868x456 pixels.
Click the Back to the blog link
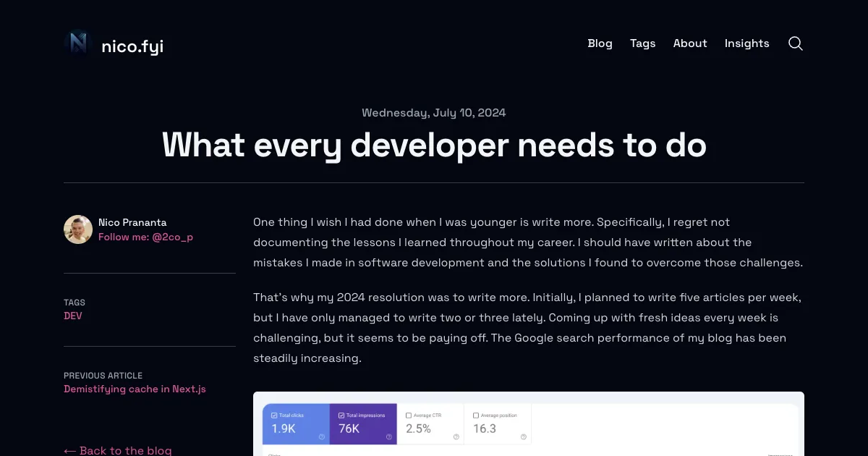coord(117,450)
